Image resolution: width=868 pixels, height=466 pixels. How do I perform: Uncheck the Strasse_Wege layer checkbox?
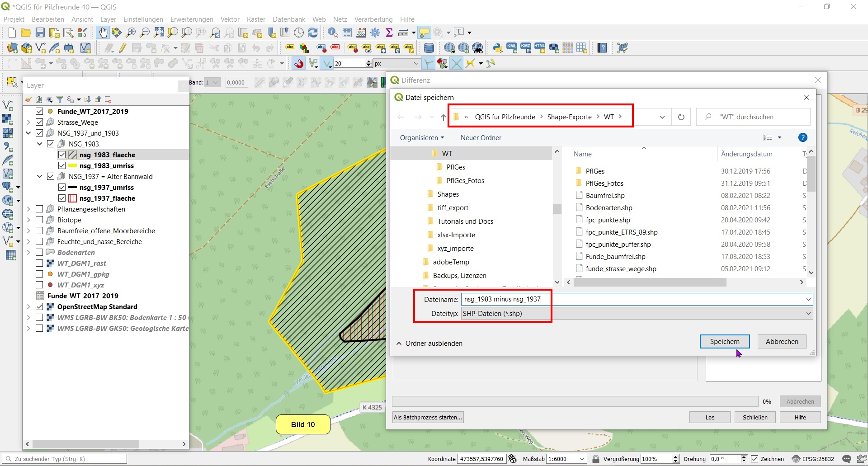point(39,122)
